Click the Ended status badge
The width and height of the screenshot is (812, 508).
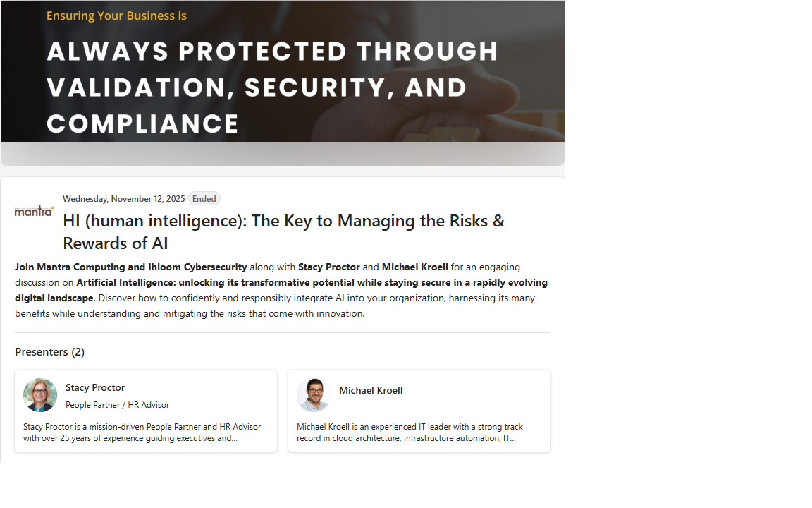(204, 199)
